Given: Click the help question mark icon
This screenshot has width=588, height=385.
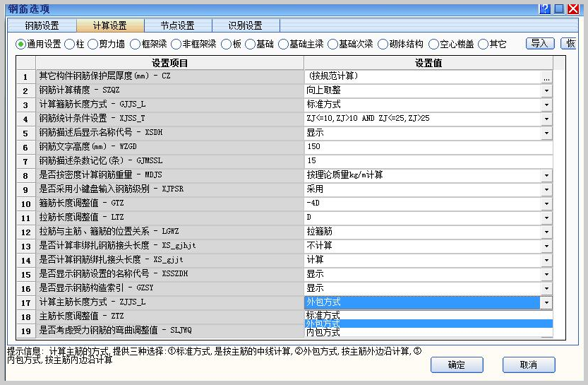Looking at the screenshot, I should point(544,8).
